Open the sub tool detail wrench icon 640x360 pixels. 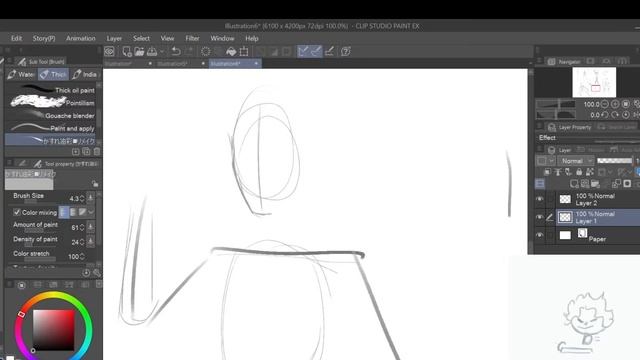(x=97, y=273)
